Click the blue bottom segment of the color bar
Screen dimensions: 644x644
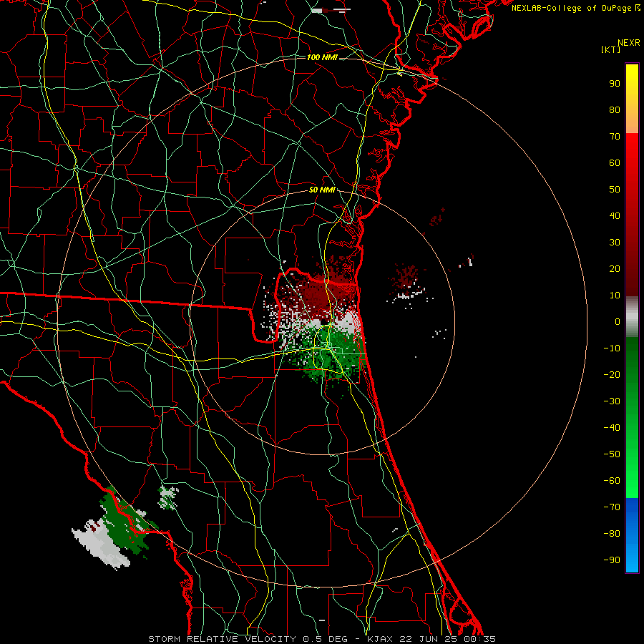tap(632, 535)
